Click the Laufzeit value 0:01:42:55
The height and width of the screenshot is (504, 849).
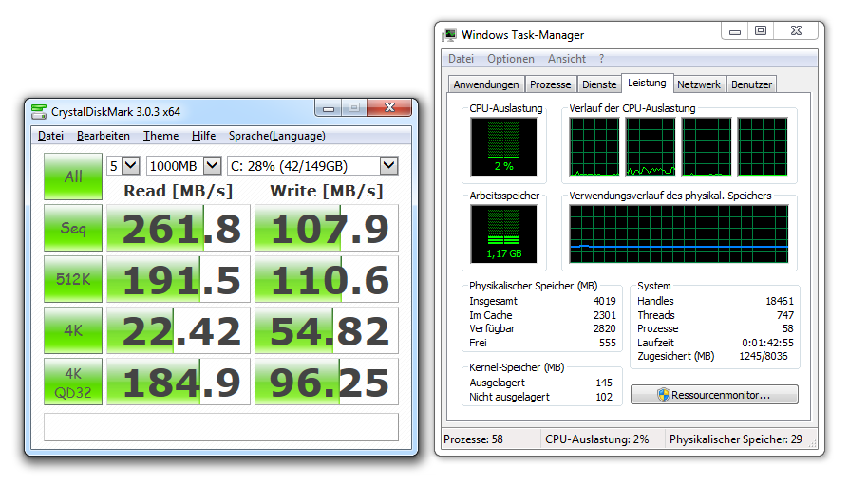(767, 343)
